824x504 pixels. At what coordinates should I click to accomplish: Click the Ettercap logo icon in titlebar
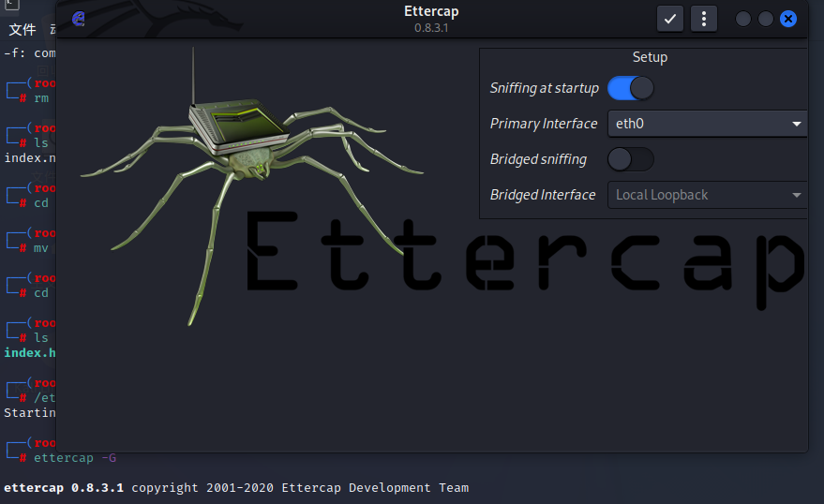click(79, 19)
